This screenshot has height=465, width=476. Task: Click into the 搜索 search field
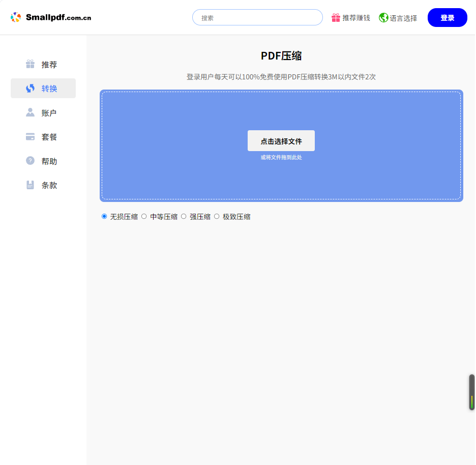(257, 18)
